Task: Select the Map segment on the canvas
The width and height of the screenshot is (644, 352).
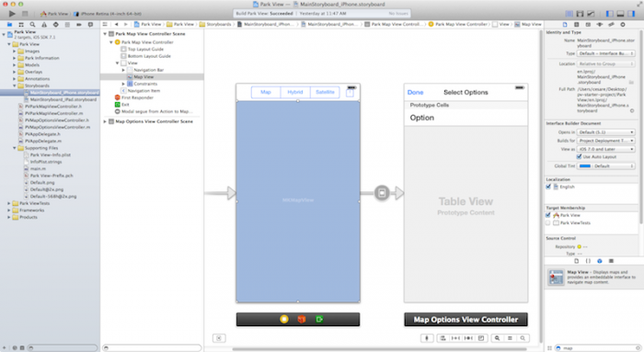Action: (x=266, y=92)
